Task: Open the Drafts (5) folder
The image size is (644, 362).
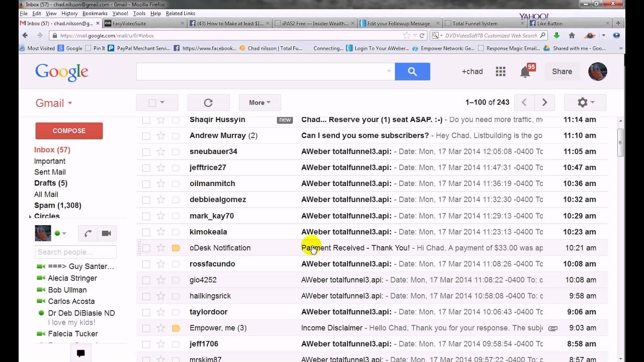Action: tap(51, 183)
